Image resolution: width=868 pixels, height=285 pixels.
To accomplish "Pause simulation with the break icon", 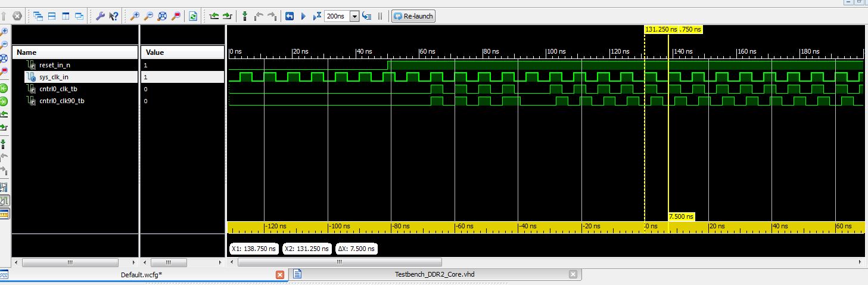I will [x=380, y=16].
